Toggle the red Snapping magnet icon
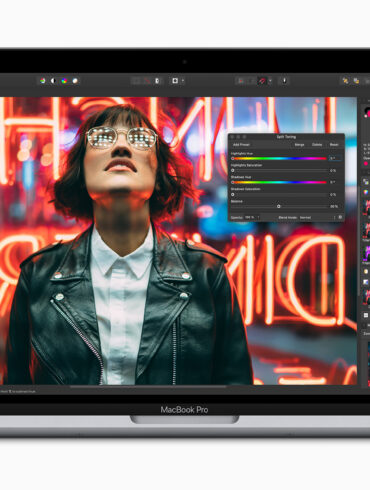 point(262,81)
